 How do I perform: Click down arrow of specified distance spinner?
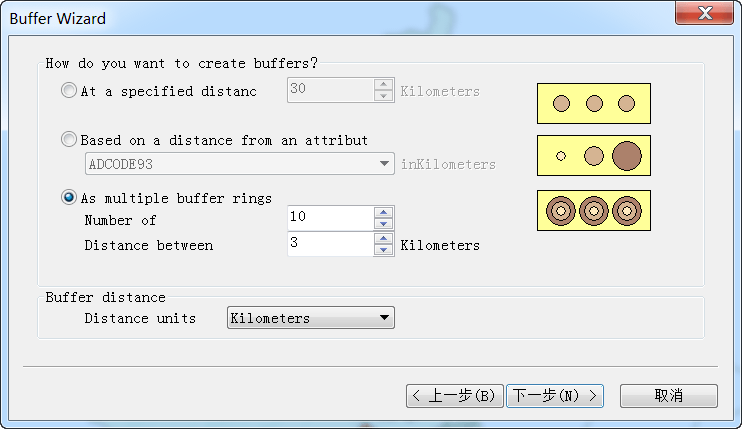click(383, 96)
